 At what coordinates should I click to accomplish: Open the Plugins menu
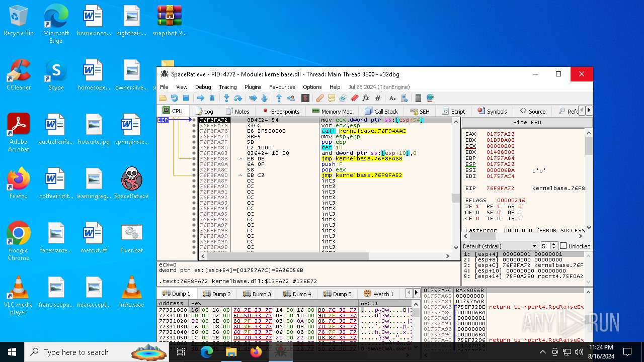253,87
